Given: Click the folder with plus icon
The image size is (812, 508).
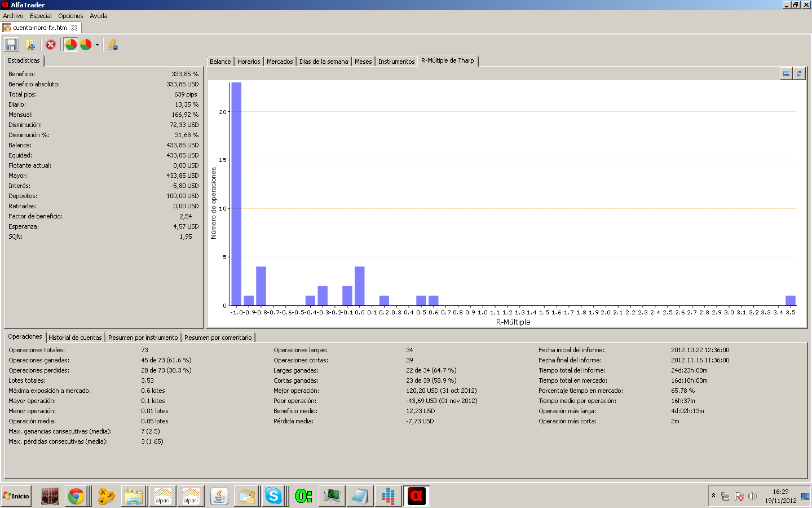Looking at the screenshot, I should [x=30, y=45].
